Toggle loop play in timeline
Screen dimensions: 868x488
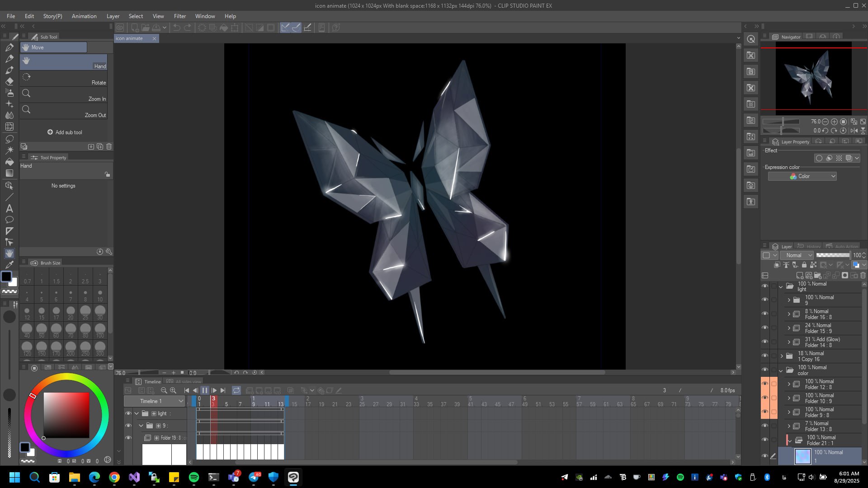236,390
